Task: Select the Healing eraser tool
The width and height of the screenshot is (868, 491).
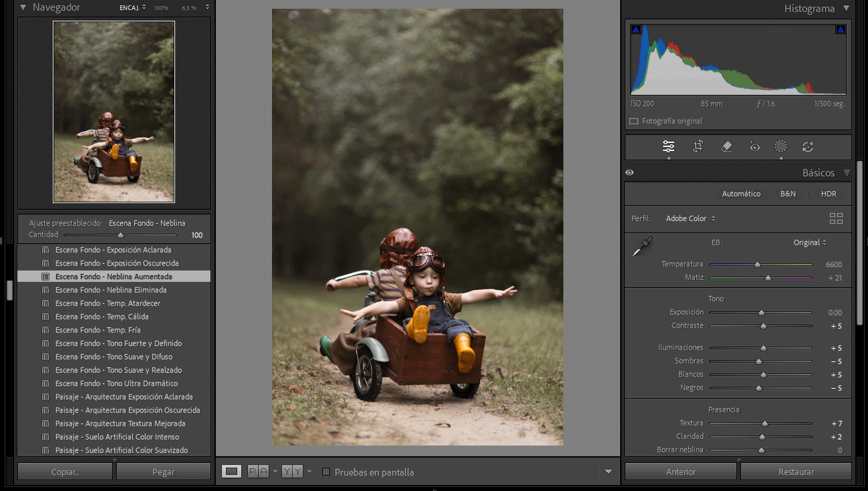Action: 727,146
